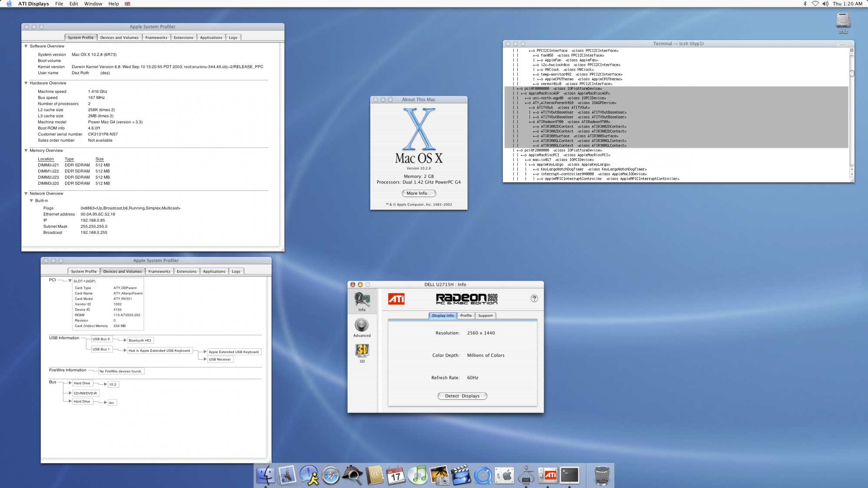Open Logs tab in PCI devices profiler window
Viewport: 868px width, 488px height.
pos(236,271)
